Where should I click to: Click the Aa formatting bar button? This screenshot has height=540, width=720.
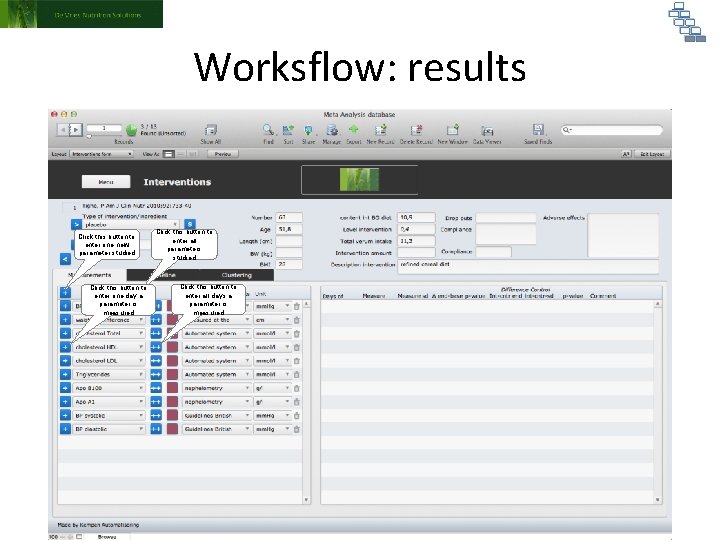[626, 154]
